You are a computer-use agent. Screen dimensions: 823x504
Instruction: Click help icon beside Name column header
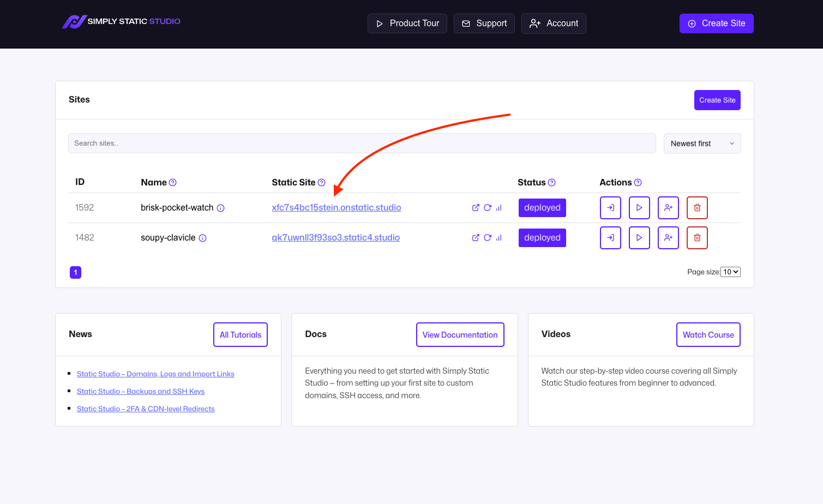coord(173,183)
